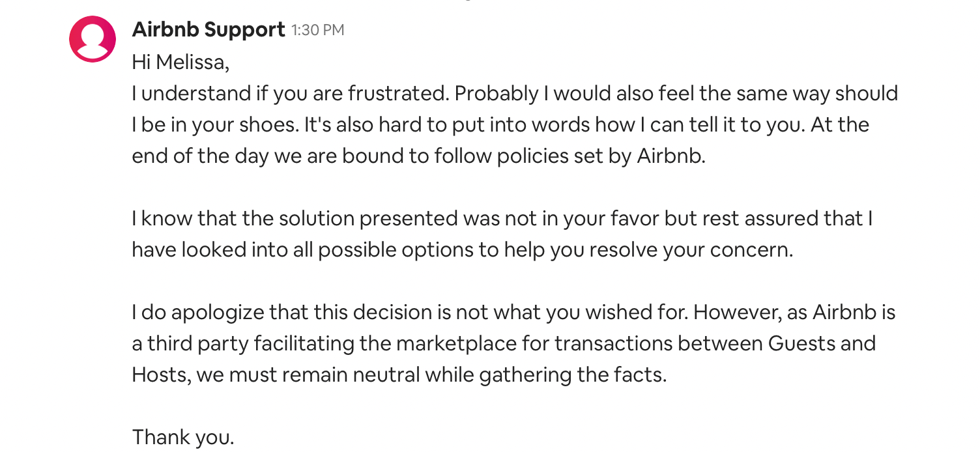Viewport: 980px width, 452px height.
Task: Click the Airbnb Support sender name
Action: 209,29
